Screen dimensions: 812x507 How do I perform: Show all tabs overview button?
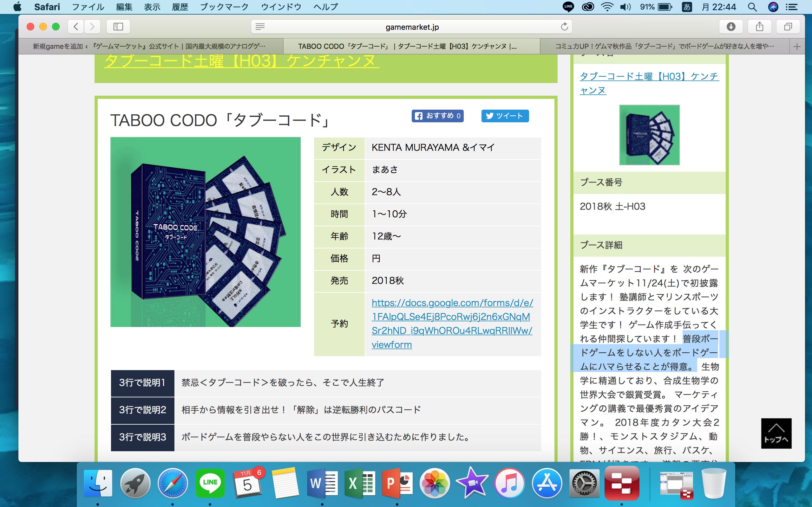(x=788, y=27)
